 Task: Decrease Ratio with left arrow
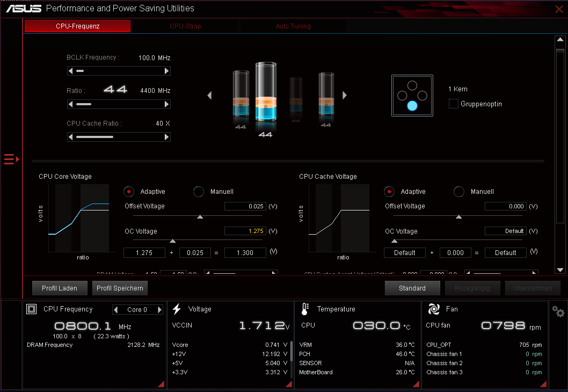[x=71, y=104]
